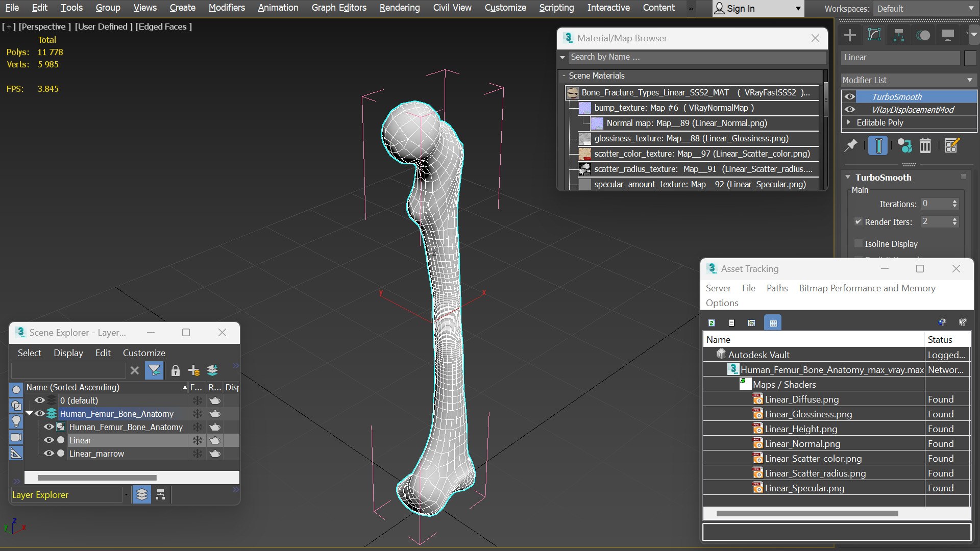
Task: Click Name column header in Asset Tracking
Action: click(814, 339)
